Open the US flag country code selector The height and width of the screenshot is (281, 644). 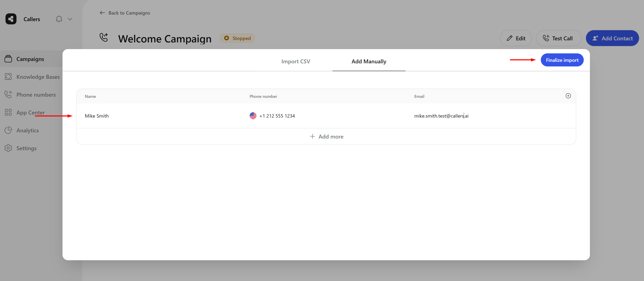[253, 116]
